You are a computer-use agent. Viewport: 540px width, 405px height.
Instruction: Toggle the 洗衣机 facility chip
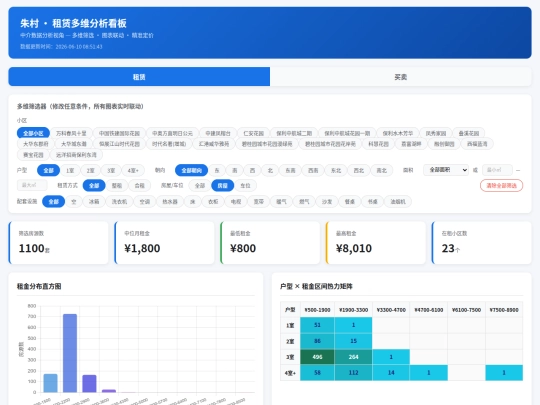tap(119, 201)
